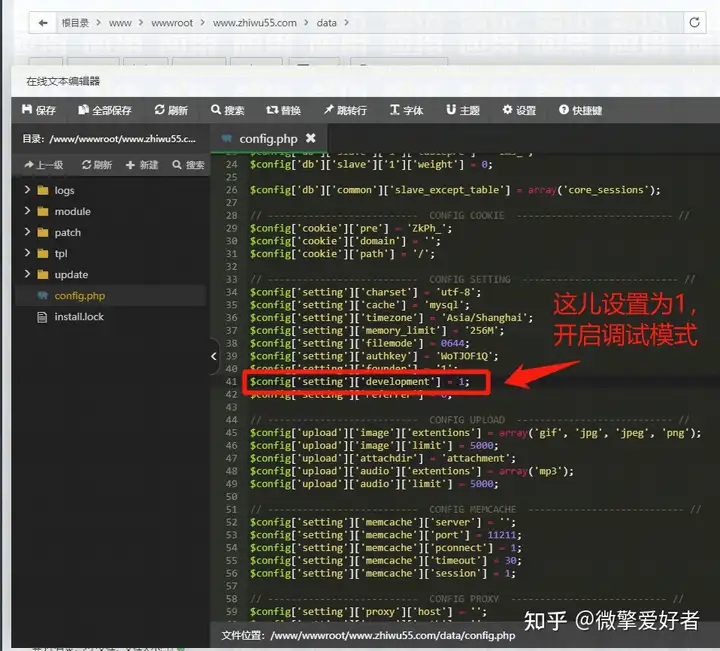Open 跳转行 go-to-line
The image size is (720, 651).
tap(345, 110)
